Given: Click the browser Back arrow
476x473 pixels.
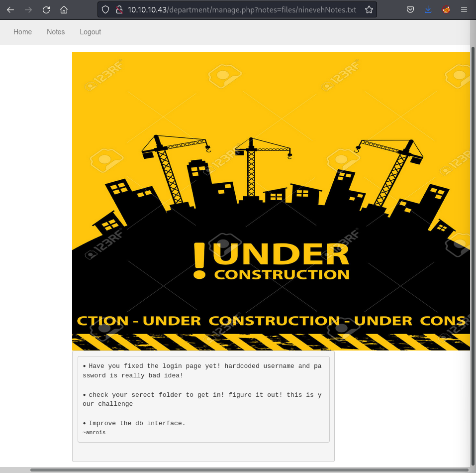Looking at the screenshot, I should pos(10,9).
